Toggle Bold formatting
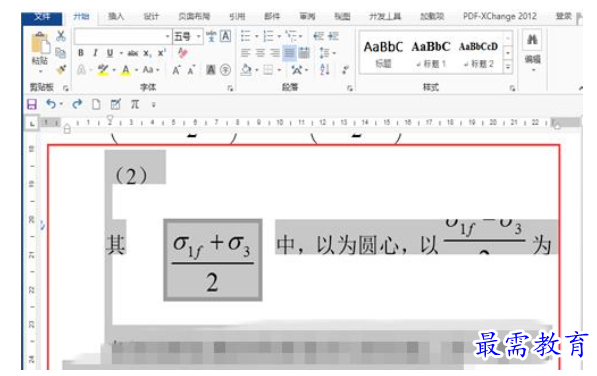 click(81, 53)
